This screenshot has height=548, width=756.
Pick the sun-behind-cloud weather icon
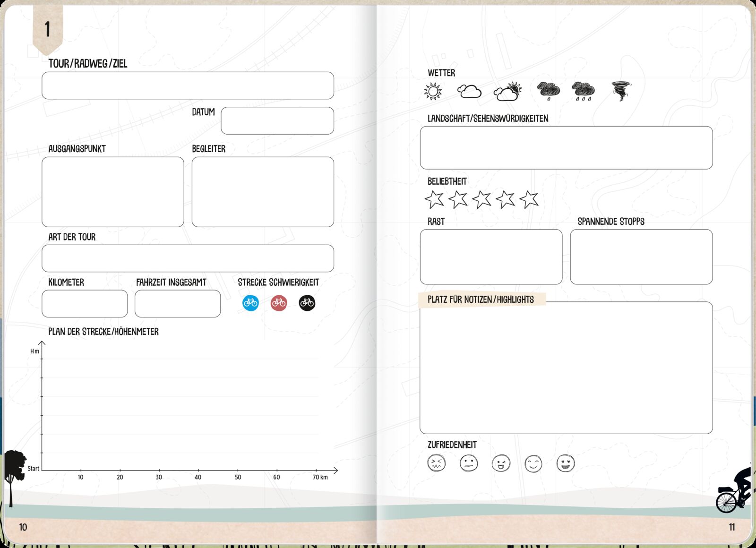tap(507, 92)
